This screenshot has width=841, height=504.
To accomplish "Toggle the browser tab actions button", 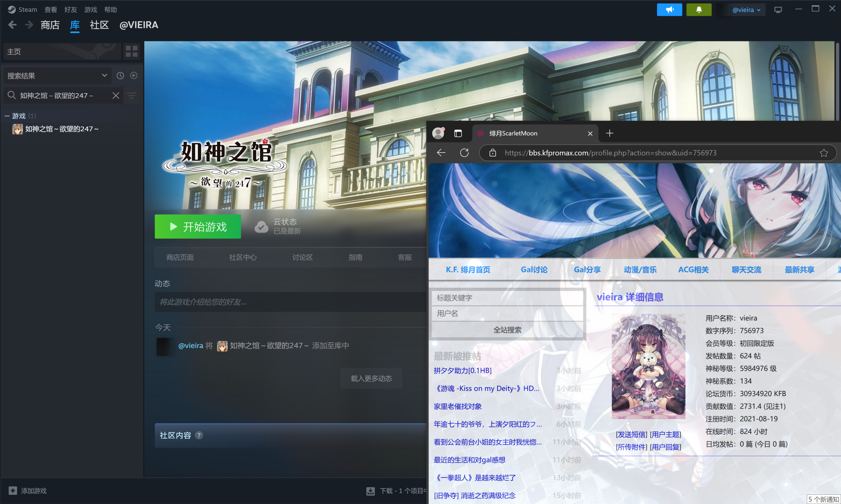I will 458,134.
